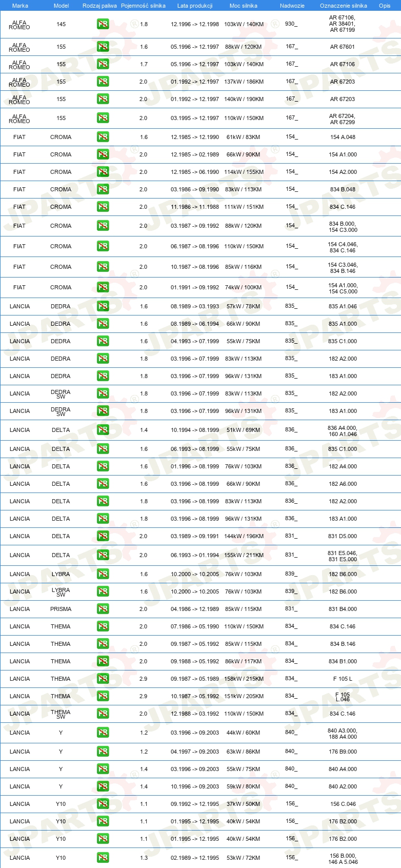Viewport: 401px width, 868px height.
Task: Click the Moc silnika column header
Action: 244,6
